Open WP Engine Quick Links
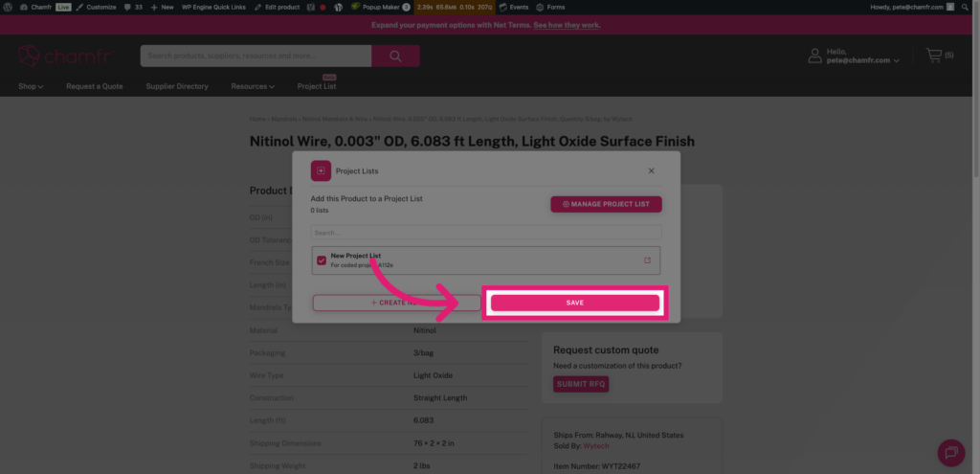The height and width of the screenshot is (474, 980). pos(213,7)
